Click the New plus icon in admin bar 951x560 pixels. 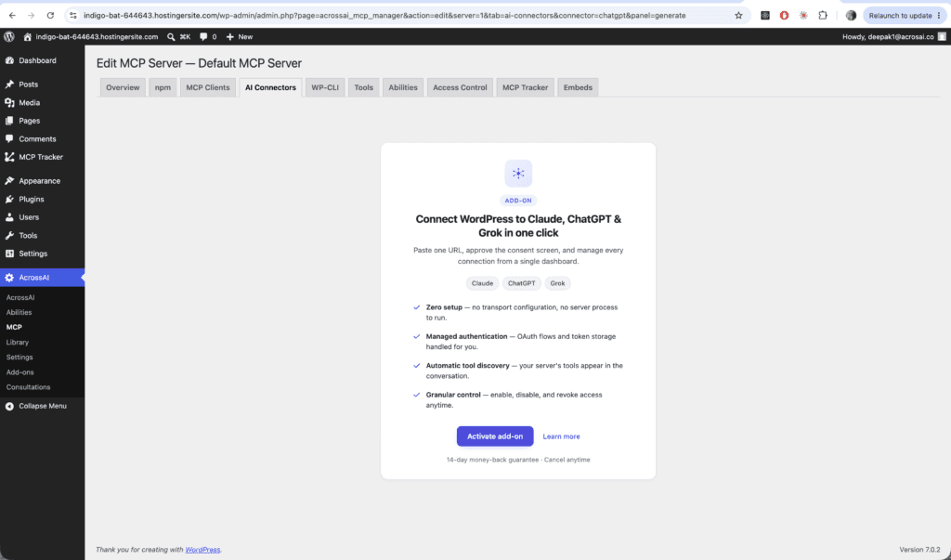(230, 37)
